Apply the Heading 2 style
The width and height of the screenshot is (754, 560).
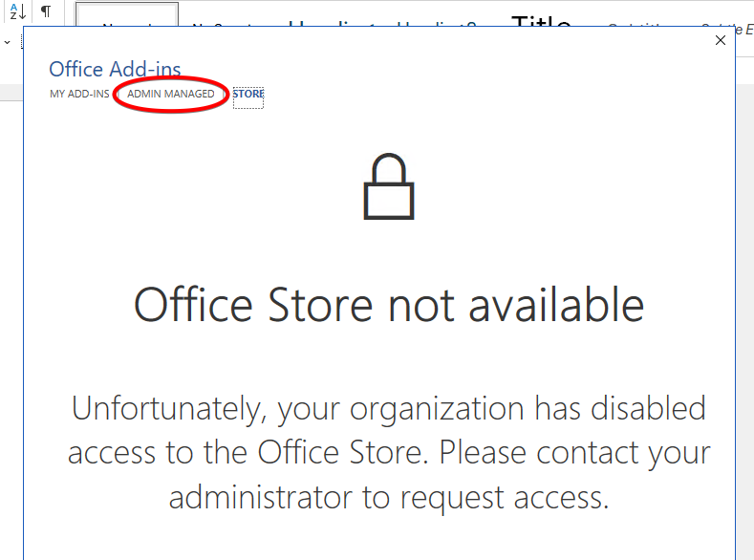tap(435, 22)
